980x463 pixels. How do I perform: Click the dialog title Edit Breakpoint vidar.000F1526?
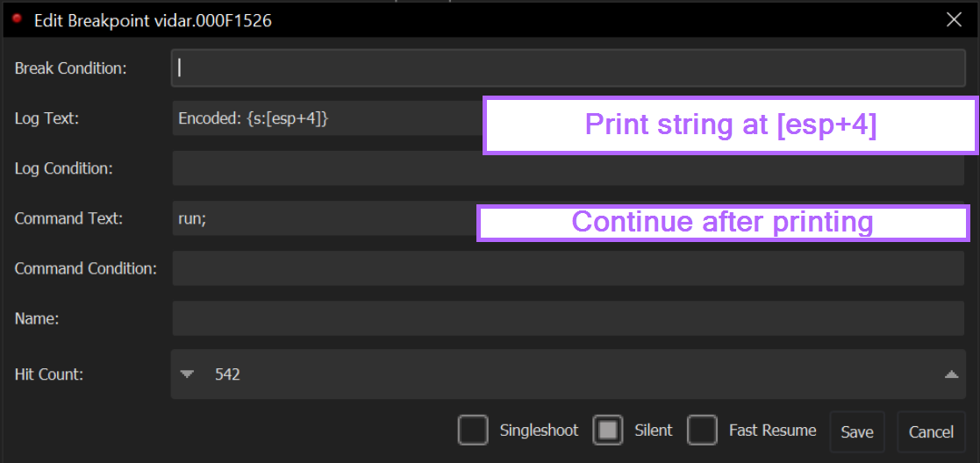tap(153, 21)
